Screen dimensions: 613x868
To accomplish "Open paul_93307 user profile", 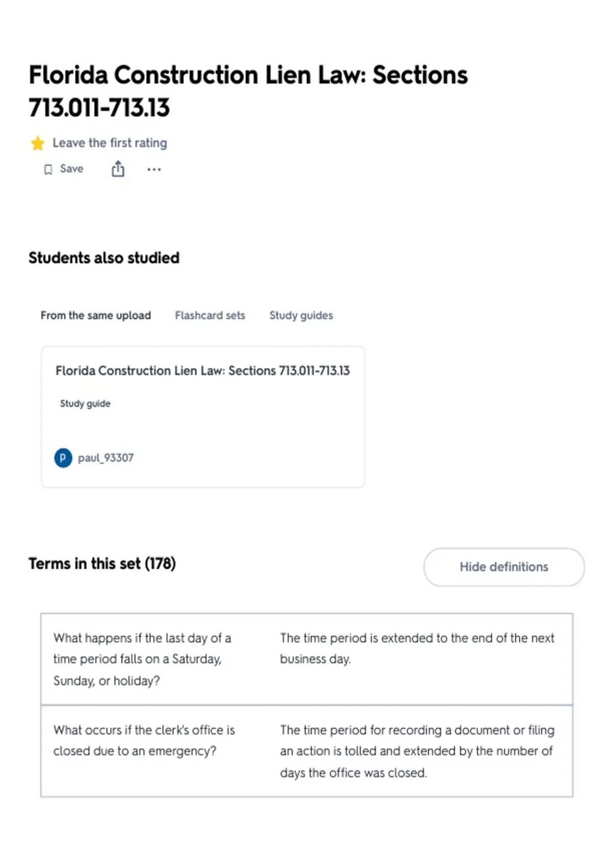I will (x=106, y=458).
